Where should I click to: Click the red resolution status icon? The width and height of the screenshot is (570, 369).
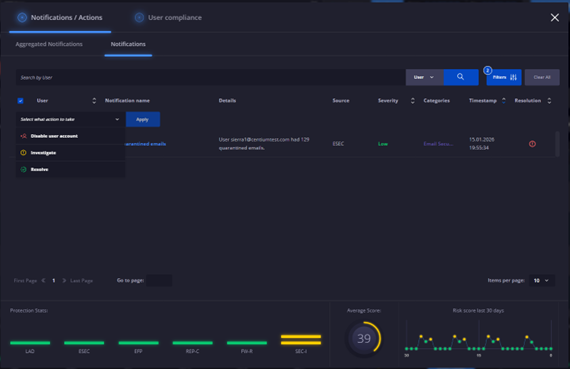click(532, 144)
